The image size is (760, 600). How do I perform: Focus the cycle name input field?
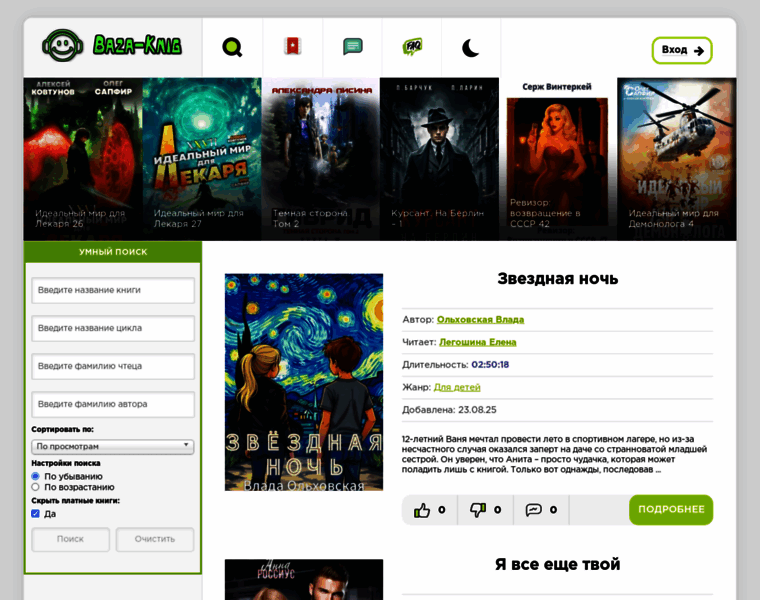[x=113, y=328]
